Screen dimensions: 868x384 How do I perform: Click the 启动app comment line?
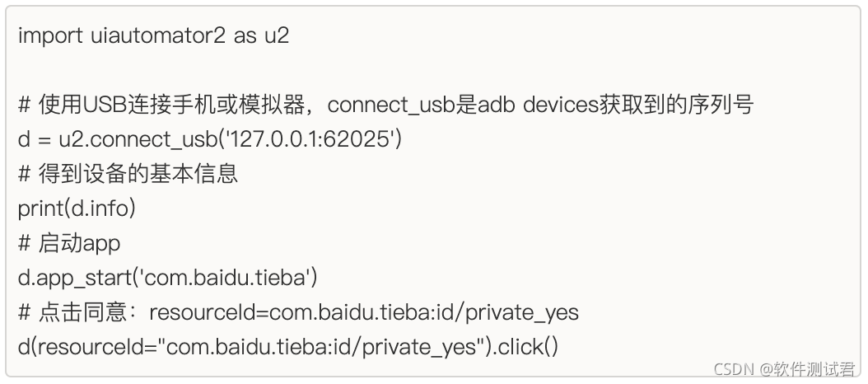[x=69, y=243]
